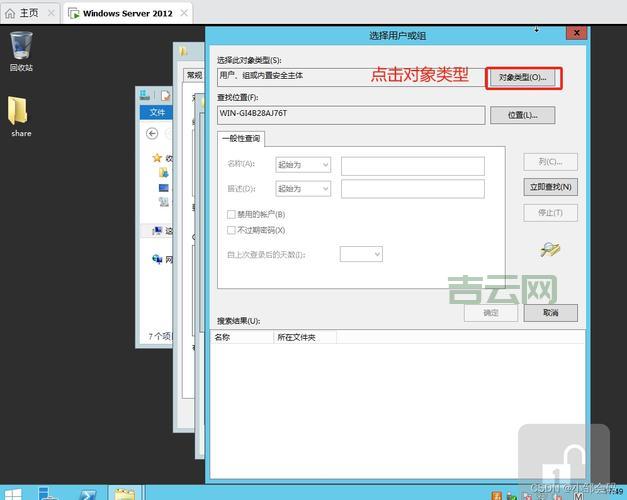Click the 取消 button
Screen dimensions: 627x500
(551, 313)
